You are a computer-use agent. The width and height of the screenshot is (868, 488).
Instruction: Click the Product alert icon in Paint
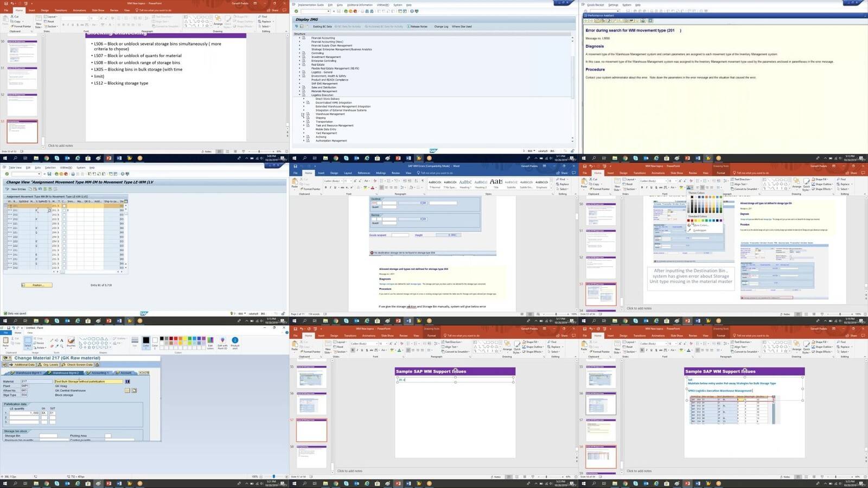pyautogui.click(x=235, y=343)
